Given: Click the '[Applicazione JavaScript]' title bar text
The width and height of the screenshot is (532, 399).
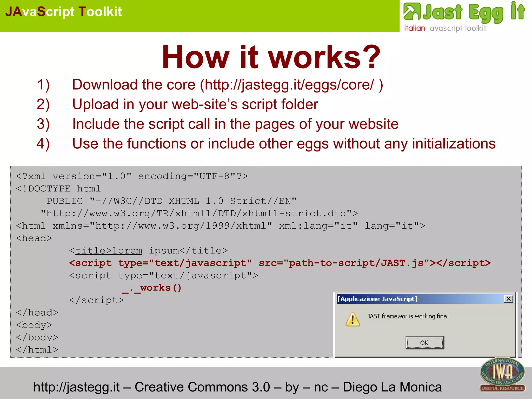Looking at the screenshot, I should click(x=377, y=299).
